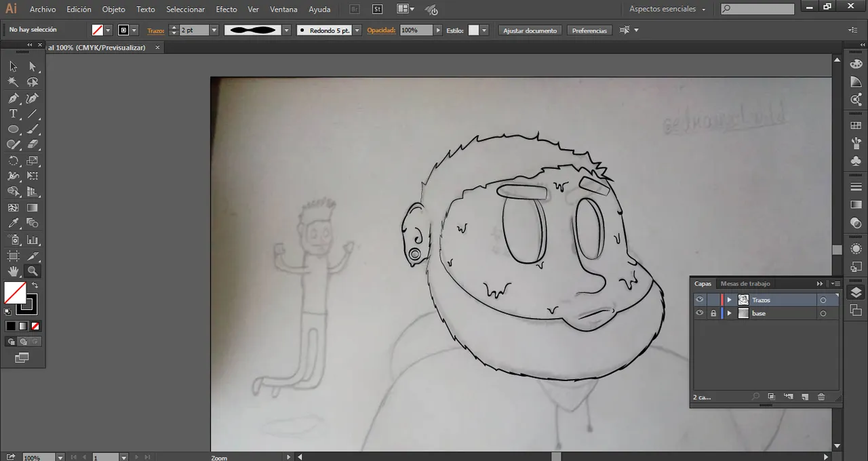Switch to the Mesas de trabajo tab

tap(745, 283)
